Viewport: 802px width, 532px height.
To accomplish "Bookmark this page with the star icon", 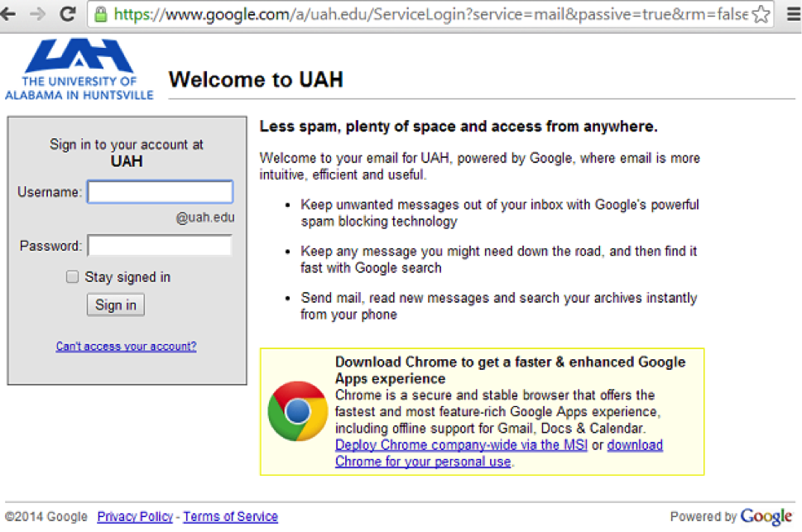I will 761,14.
